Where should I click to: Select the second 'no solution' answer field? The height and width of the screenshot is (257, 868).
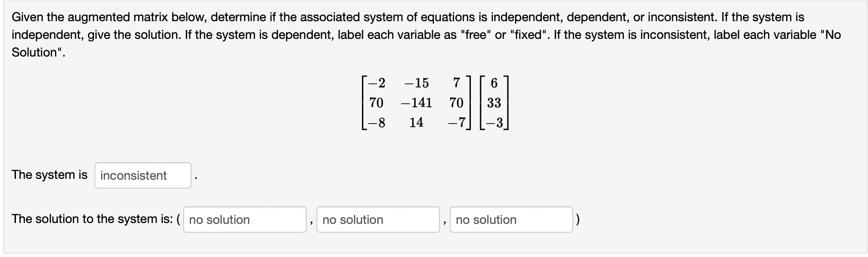(378, 219)
